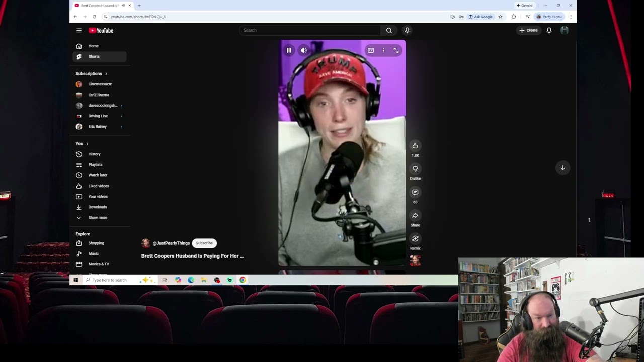Image resolution: width=644 pixels, height=362 pixels.
Task: Click the Ask Google button in address bar
Action: [480, 17]
